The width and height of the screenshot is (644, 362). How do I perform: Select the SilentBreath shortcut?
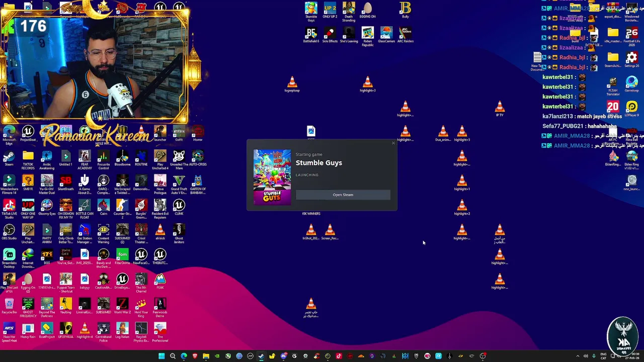pyautogui.click(x=65, y=183)
